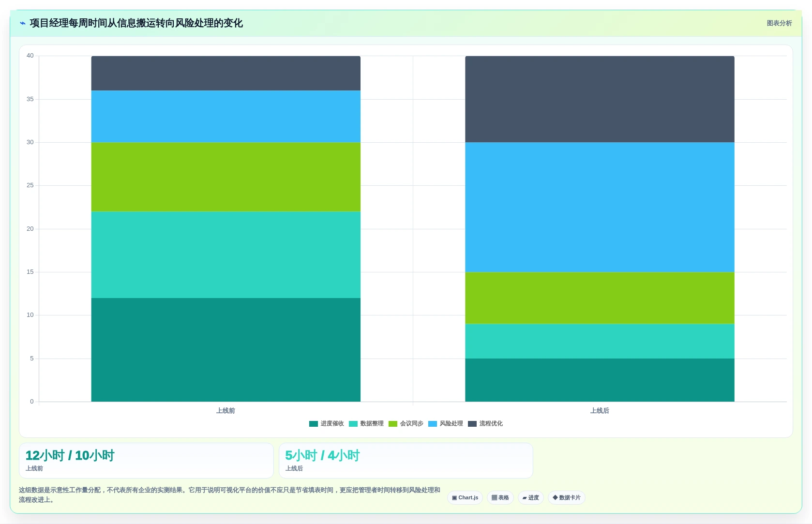Click the 5小时 / 4小时 stat value
Viewport: 812px width, 524px height.
[322, 456]
